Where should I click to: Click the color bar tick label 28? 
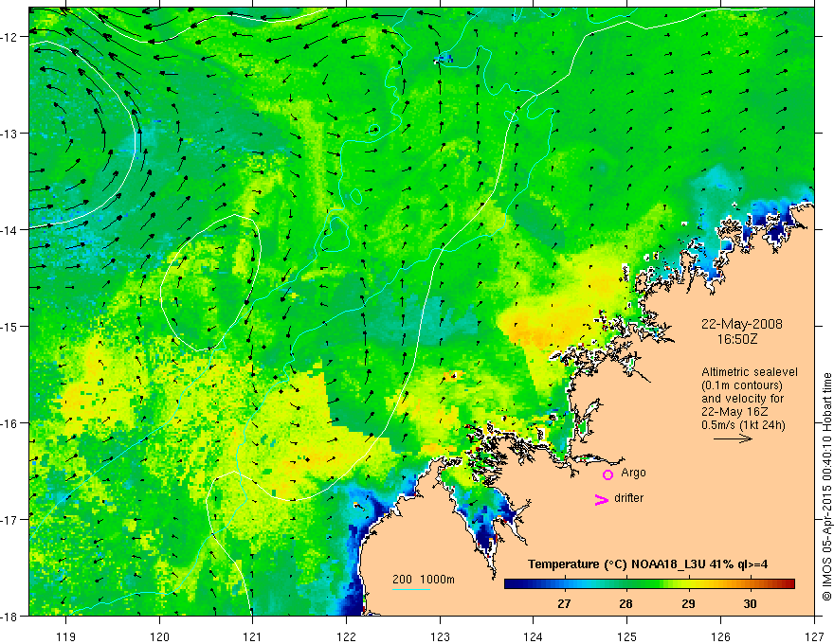(626, 603)
